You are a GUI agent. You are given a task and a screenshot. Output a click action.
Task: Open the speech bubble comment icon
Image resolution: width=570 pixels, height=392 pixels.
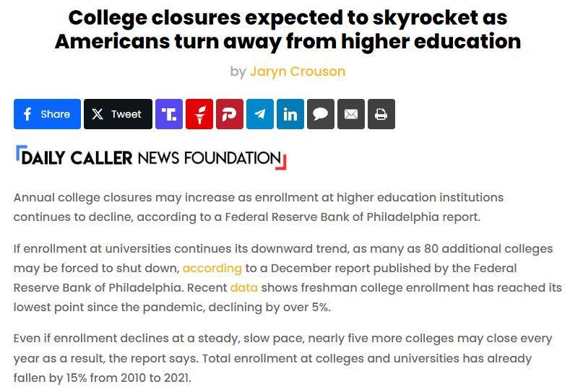(x=321, y=114)
